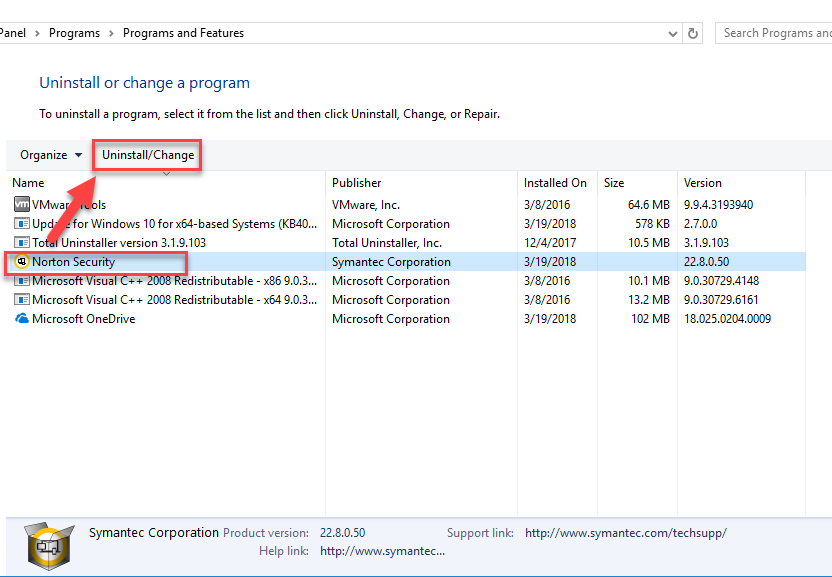Click the 102 MB size cell
The height and width of the screenshot is (577, 832).
(650, 319)
